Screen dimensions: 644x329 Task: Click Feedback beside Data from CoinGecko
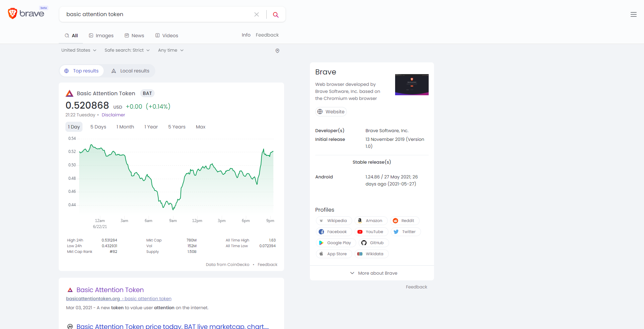[267, 265]
